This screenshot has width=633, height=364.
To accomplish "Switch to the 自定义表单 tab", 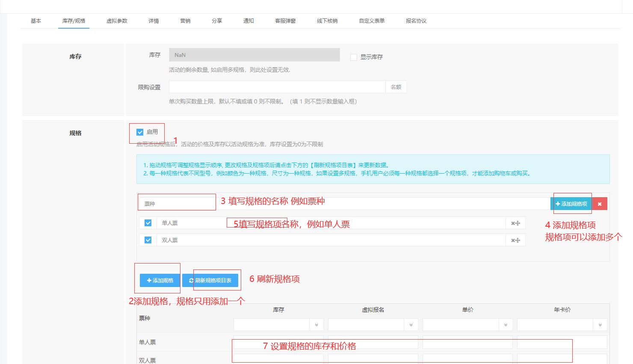I will pyautogui.click(x=372, y=21).
